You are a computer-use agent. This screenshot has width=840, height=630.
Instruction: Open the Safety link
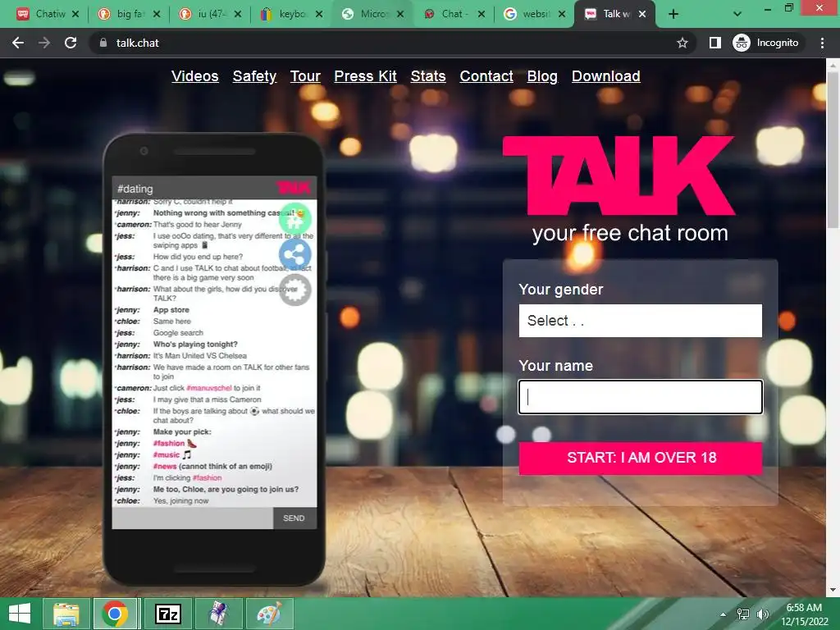point(254,76)
